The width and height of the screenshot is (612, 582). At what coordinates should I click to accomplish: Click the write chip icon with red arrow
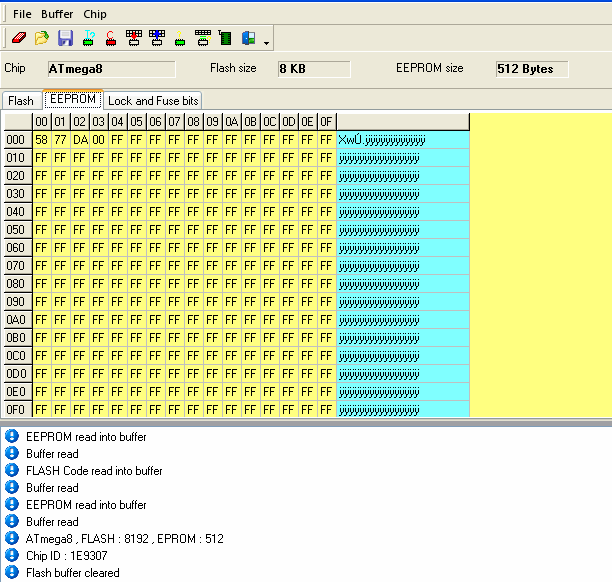pyautogui.click(x=134, y=39)
